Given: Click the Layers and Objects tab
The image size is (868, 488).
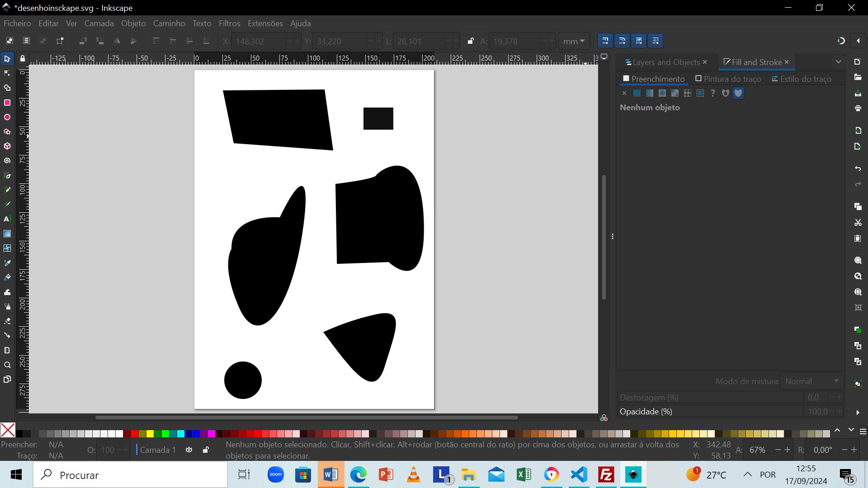Looking at the screenshot, I should (x=663, y=62).
